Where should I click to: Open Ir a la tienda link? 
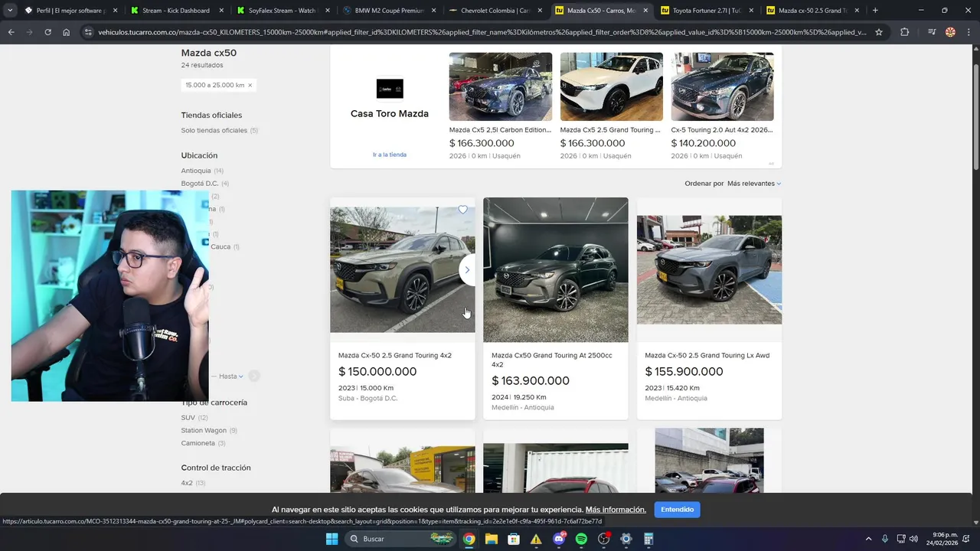click(390, 155)
